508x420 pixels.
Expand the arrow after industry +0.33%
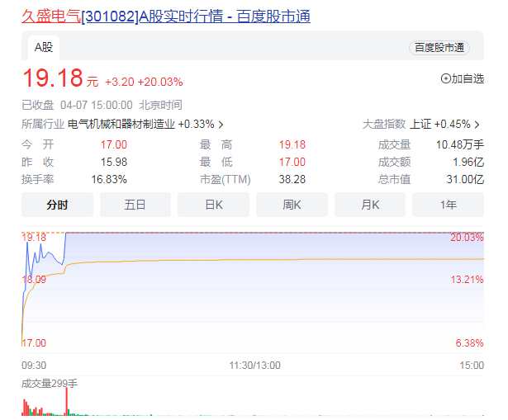pos(221,125)
